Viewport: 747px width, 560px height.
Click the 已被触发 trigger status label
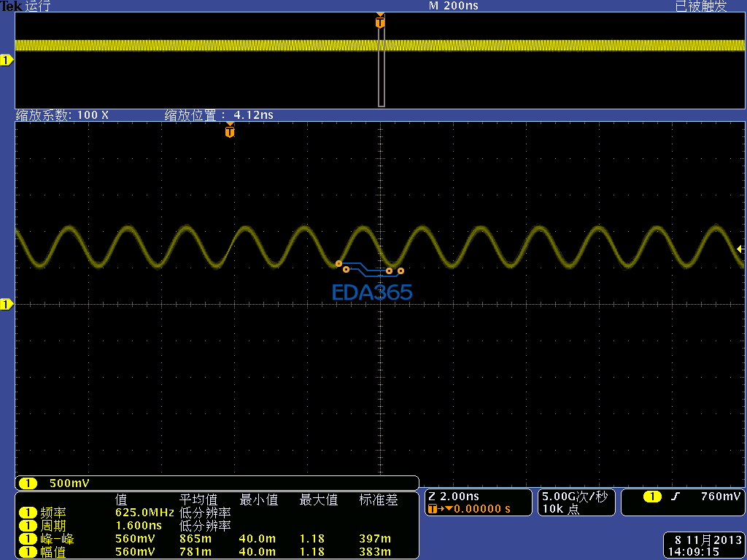click(700, 7)
